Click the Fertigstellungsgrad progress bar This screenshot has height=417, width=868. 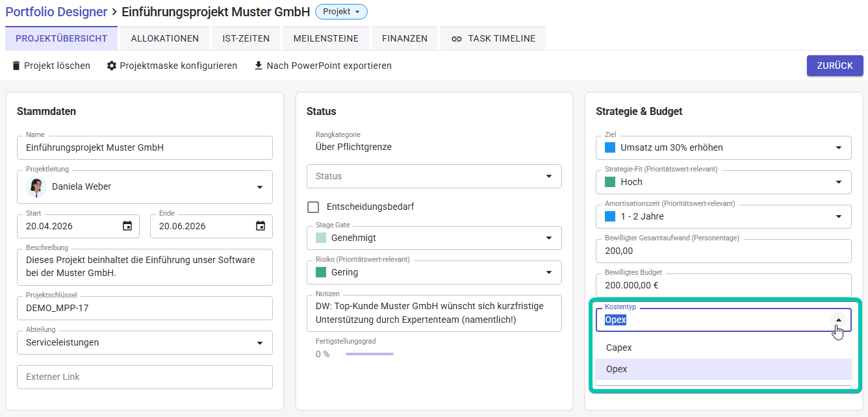pyautogui.click(x=369, y=354)
